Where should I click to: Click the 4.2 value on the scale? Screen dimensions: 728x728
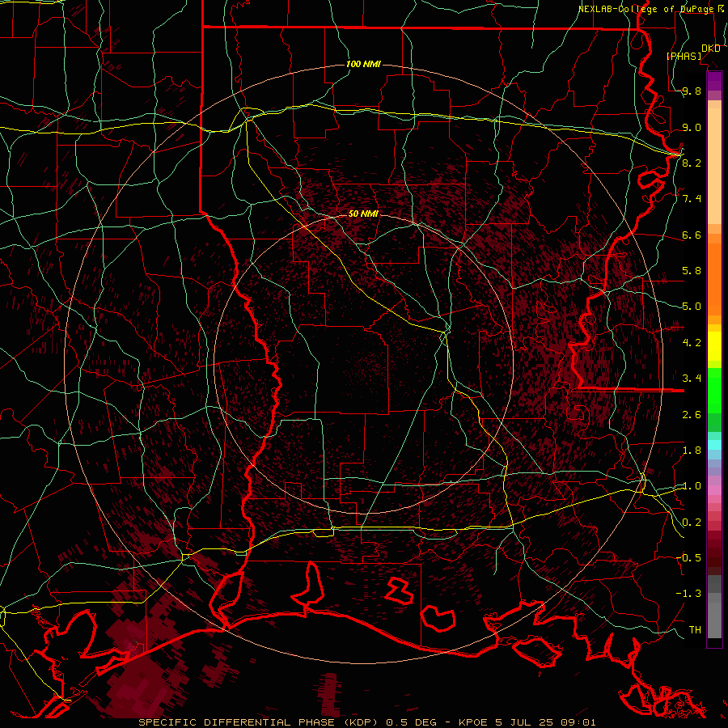(x=692, y=343)
